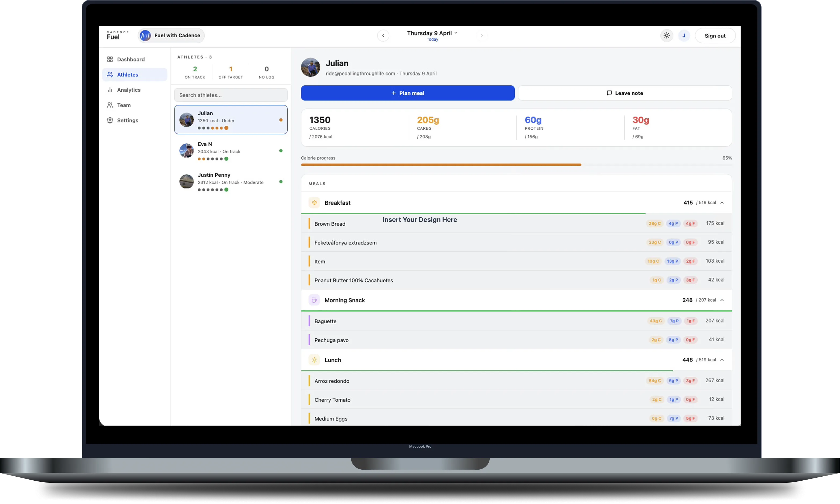The height and width of the screenshot is (504, 840).
Task: Go to the previous day with left chevron
Action: coord(383,35)
